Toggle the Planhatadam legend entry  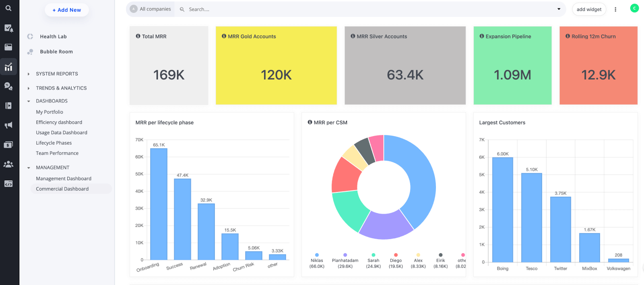click(x=345, y=261)
